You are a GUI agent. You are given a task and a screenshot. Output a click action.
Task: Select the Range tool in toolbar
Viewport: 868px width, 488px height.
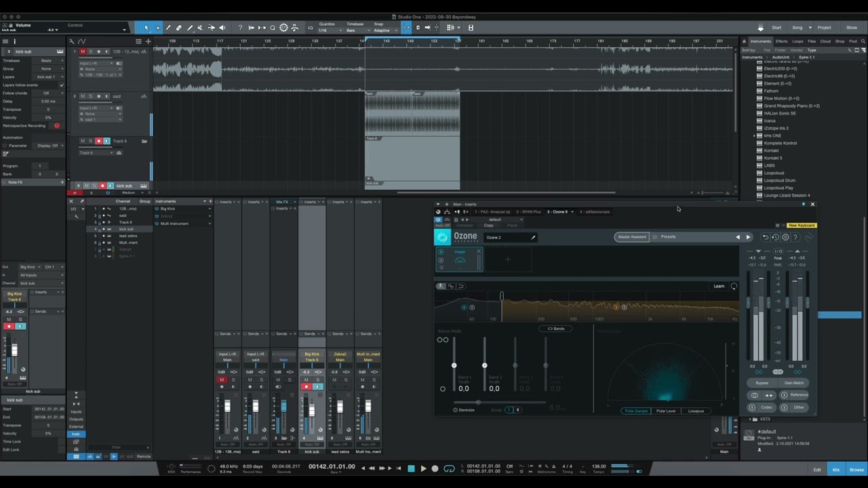point(157,28)
